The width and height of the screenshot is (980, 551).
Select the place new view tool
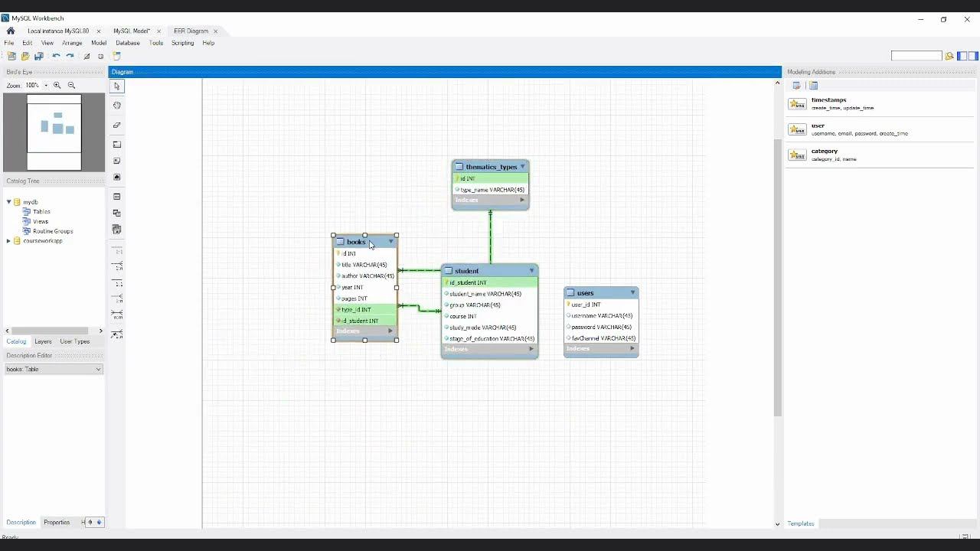tap(117, 213)
